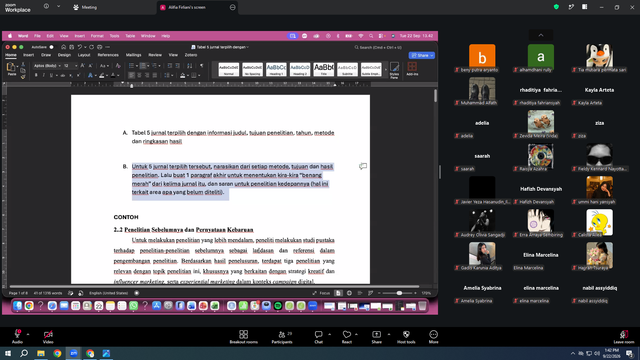This screenshot has width=640, height=360.
Task: Click the text highlight color swatch
Action: pyautogui.click(x=102, y=76)
